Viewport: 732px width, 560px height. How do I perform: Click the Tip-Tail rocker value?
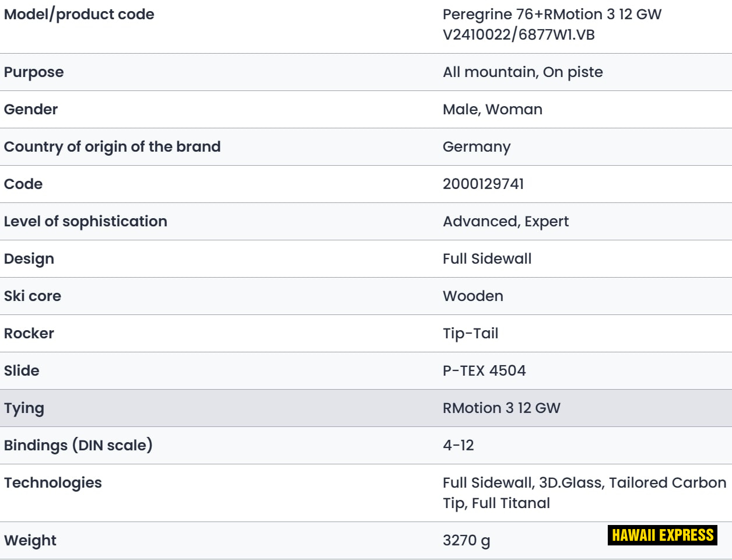[x=471, y=334]
